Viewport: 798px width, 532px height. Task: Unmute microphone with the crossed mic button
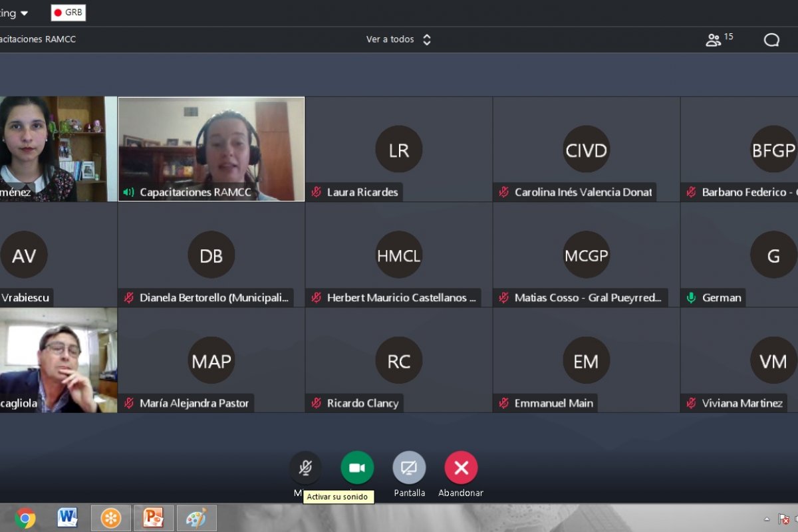click(305, 467)
